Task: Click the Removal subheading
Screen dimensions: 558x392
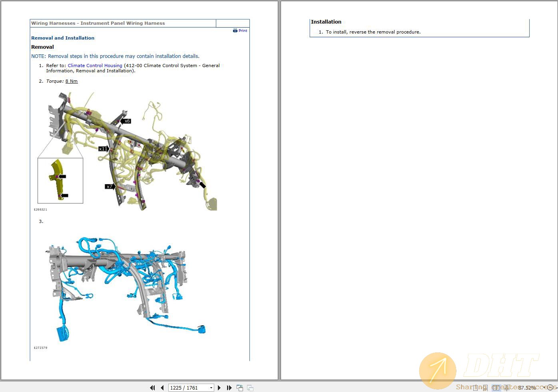Action: click(42, 47)
